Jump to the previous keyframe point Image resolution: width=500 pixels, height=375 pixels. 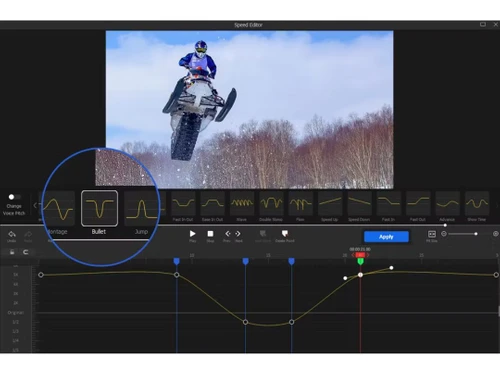coord(227,235)
